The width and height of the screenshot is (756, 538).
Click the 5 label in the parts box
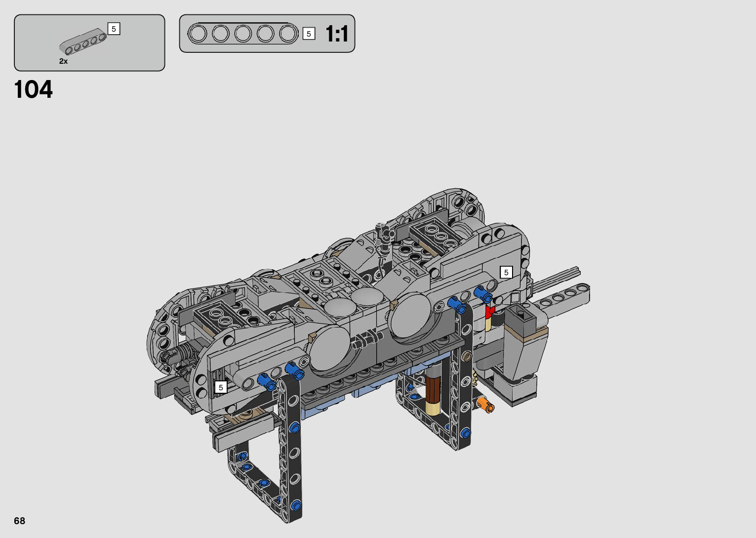(x=114, y=29)
